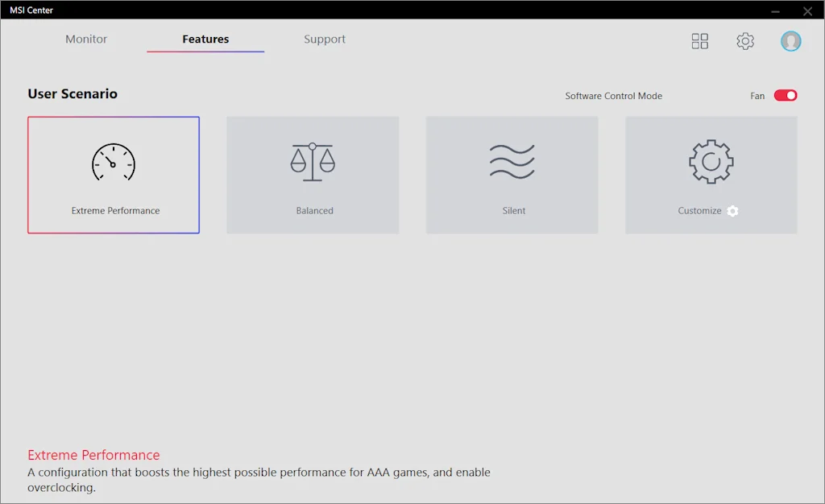Select the Customize large gear icon
The height and width of the screenshot is (504, 825).
pyautogui.click(x=711, y=161)
